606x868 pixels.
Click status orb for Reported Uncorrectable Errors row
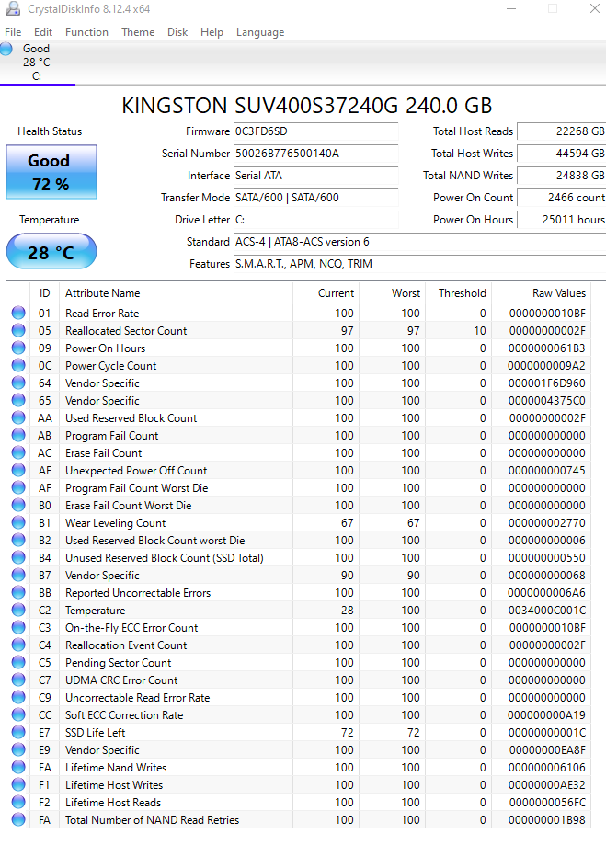(x=18, y=592)
